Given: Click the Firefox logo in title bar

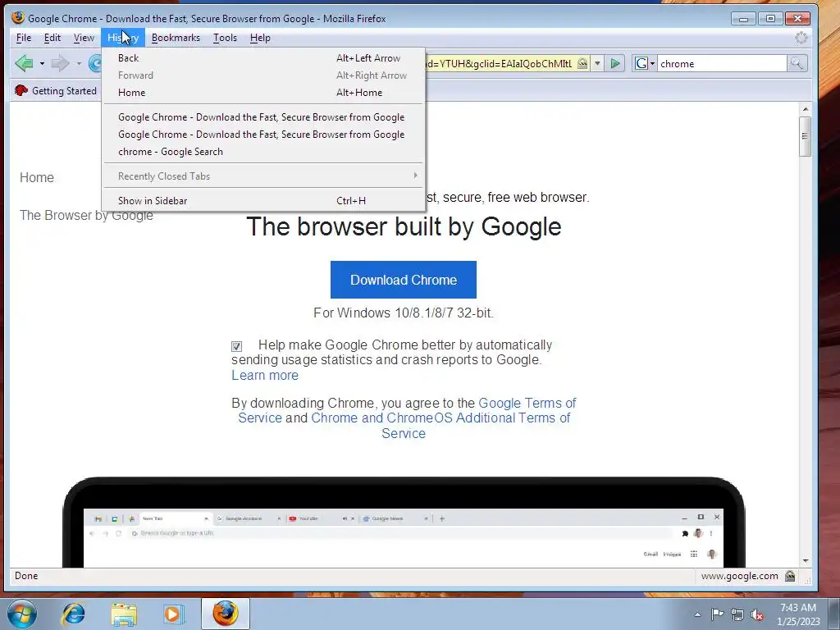Looking at the screenshot, I should coord(18,18).
